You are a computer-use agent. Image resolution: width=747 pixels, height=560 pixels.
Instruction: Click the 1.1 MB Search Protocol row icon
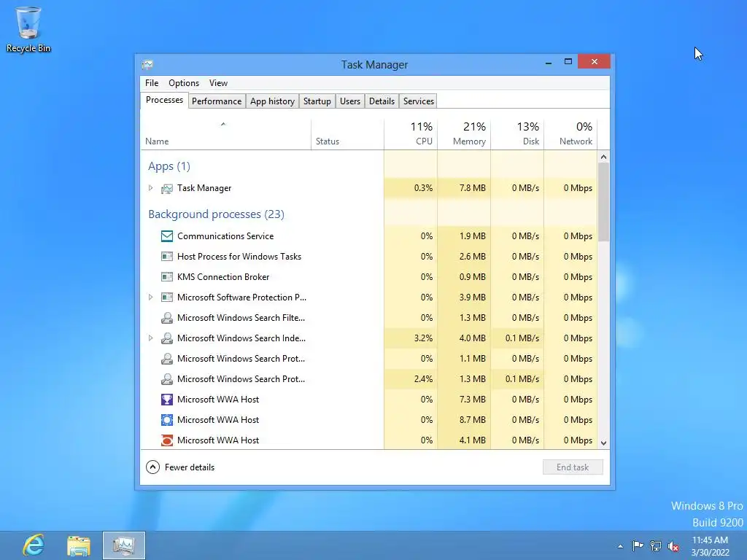(167, 359)
